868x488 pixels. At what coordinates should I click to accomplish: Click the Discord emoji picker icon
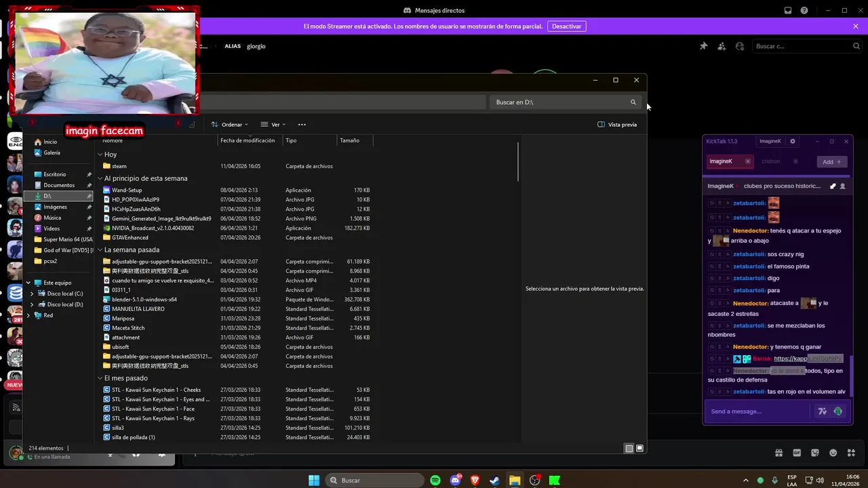[x=833, y=453]
